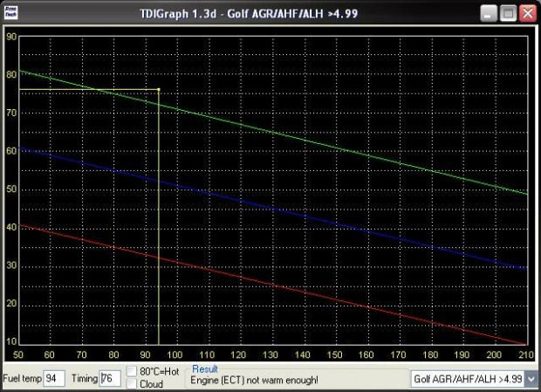This screenshot has height=392, width=541.
Task: Click the y-axis label 90
Action: (x=11, y=37)
